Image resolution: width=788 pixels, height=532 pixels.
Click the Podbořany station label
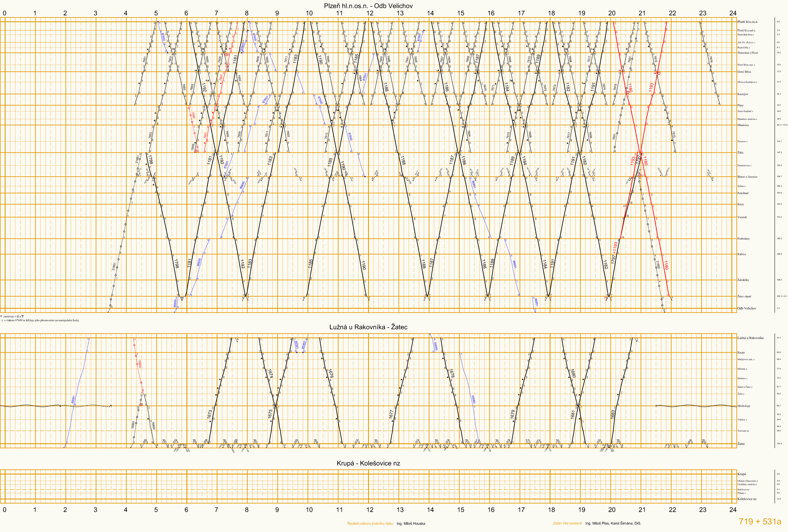(x=743, y=239)
